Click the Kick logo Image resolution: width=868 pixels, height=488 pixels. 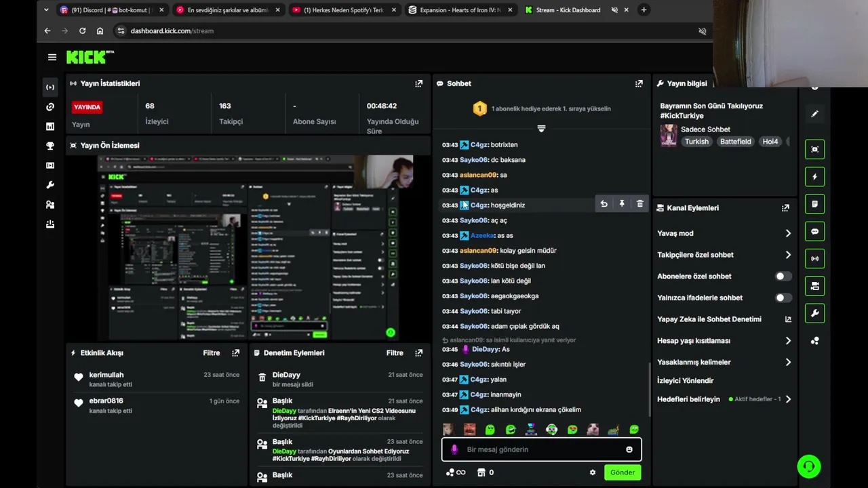90,58
